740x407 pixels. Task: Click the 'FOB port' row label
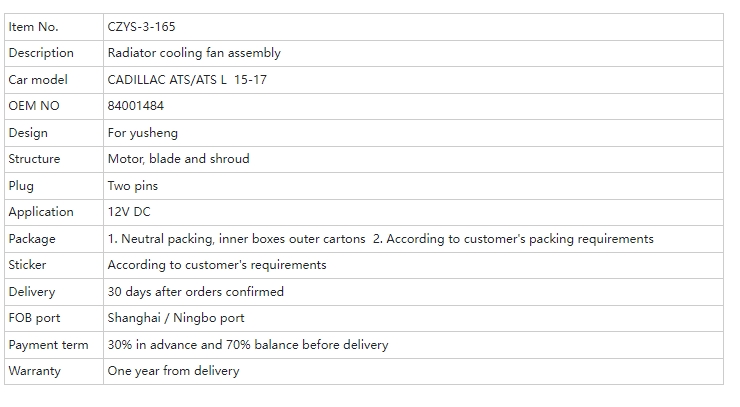(34, 318)
